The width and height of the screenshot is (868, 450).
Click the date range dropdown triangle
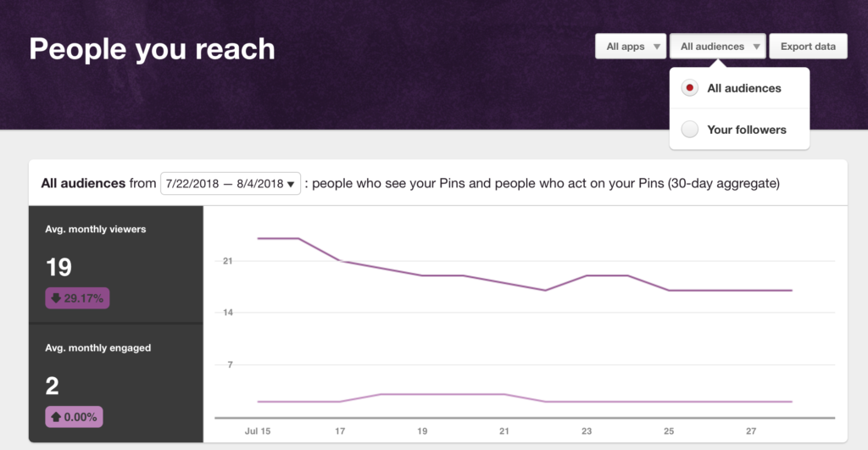point(291,184)
